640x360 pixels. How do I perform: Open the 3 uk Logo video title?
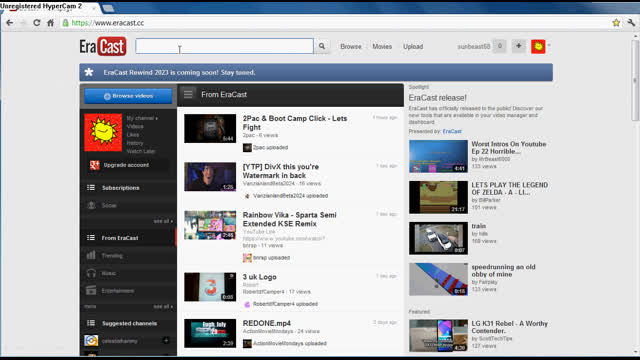click(x=260, y=277)
